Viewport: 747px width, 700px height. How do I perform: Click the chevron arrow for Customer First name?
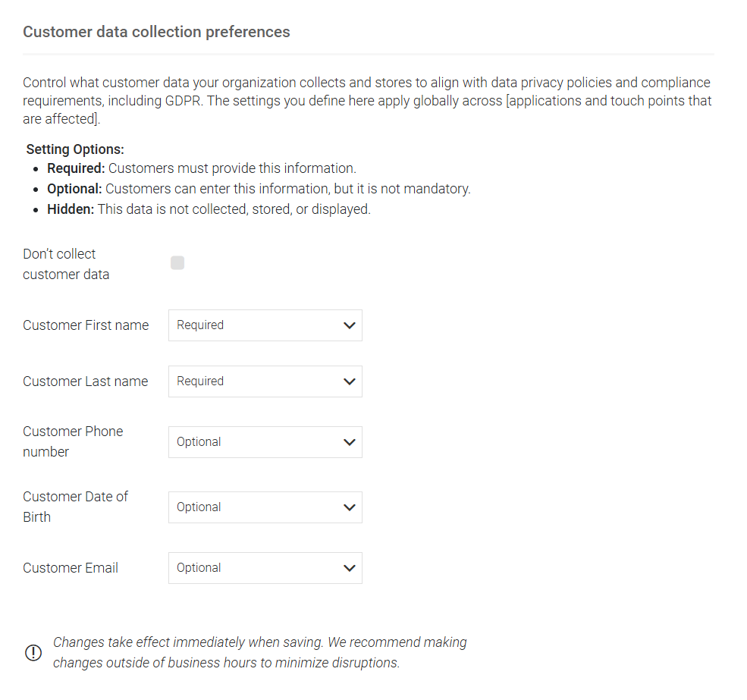[x=349, y=325]
